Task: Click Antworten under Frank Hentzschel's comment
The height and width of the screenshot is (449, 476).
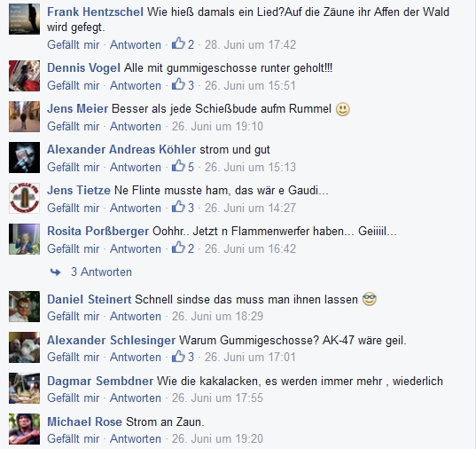Action: [136, 44]
